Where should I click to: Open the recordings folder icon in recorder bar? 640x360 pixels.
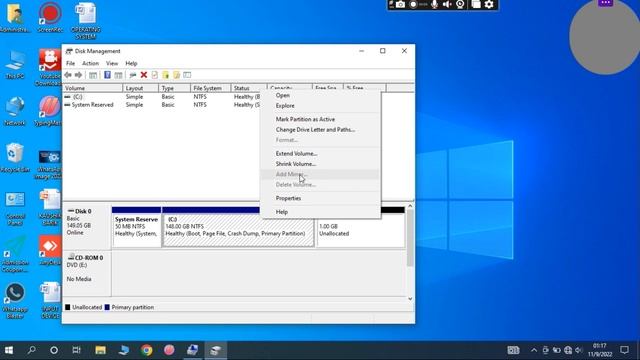pos(476,4)
